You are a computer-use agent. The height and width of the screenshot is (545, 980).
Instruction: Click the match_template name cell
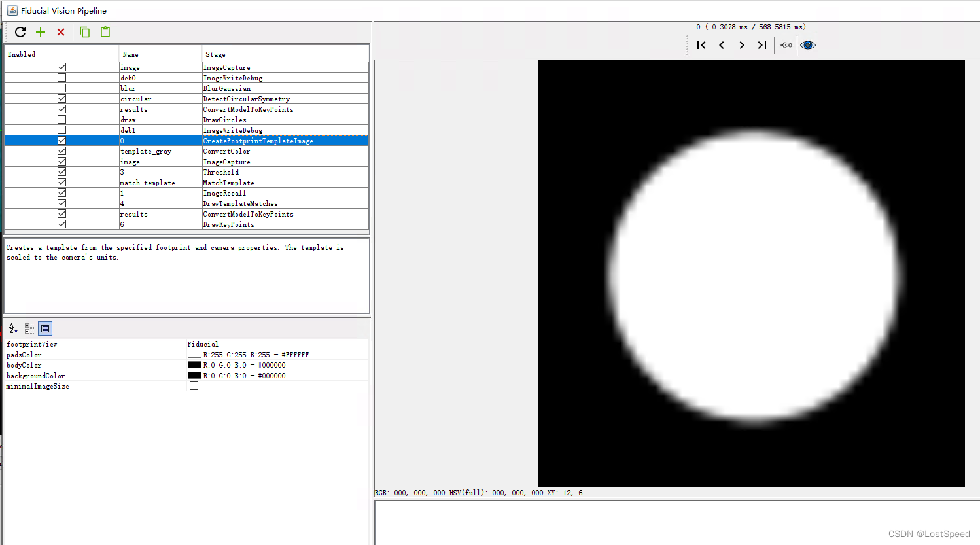pyautogui.click(x=160, y=183)
